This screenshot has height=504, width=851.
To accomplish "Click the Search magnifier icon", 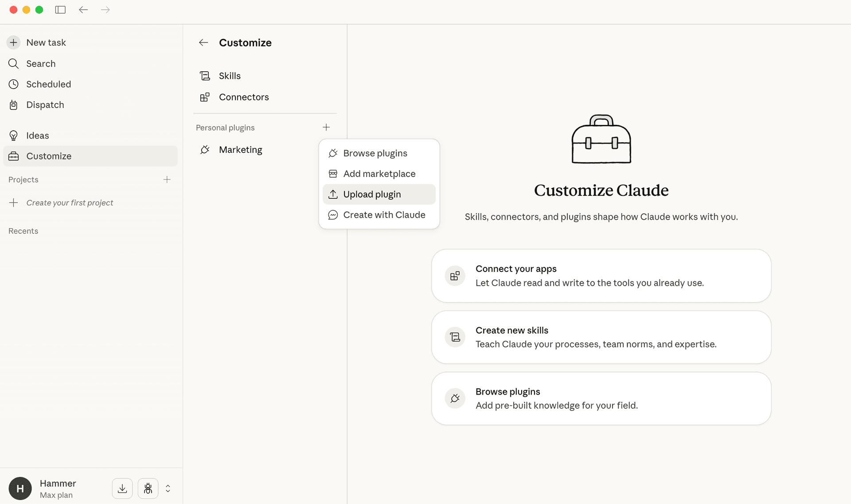I will pos(14,64).
